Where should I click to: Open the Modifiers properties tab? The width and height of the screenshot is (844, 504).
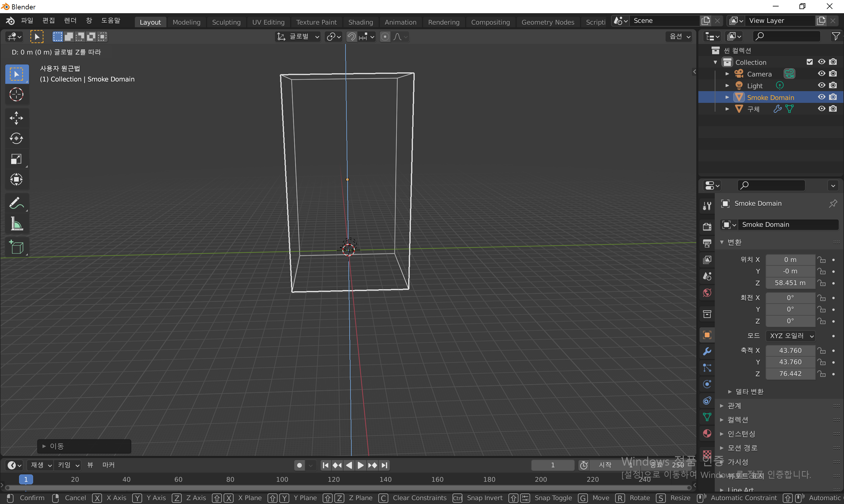707,351
